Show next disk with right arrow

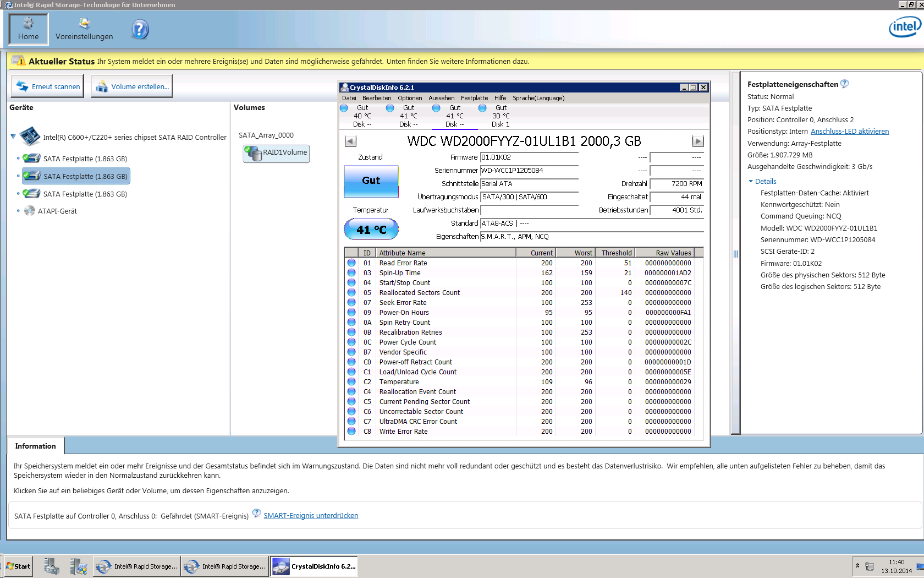[697, 141]
